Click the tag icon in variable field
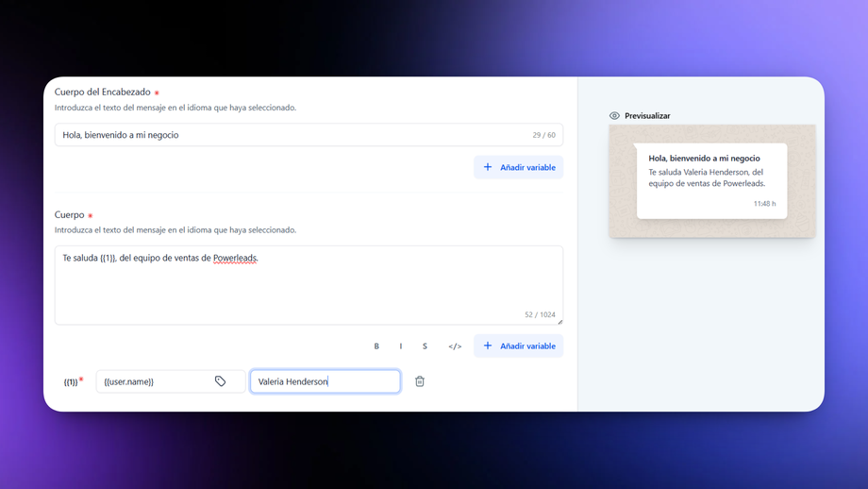Screen dimensions: 868x489 pyautogui.click(x=221, y=381)
